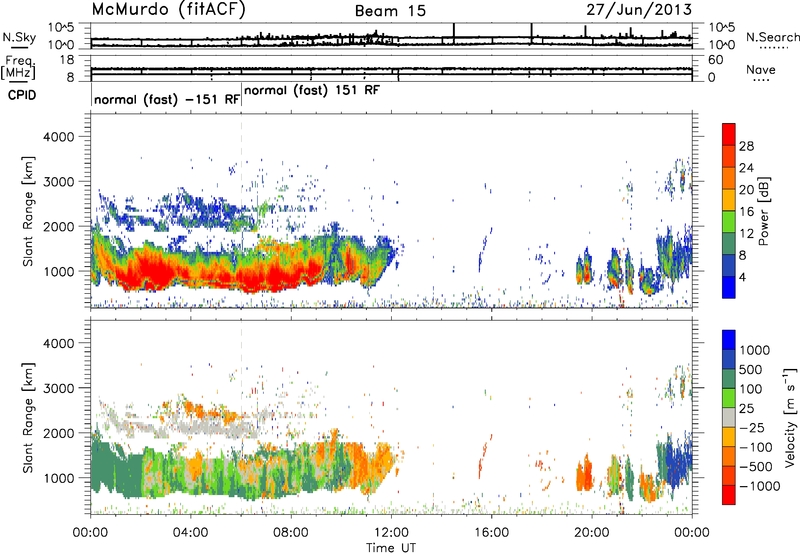Click the dotted line sample under Nave

[761, 81]
